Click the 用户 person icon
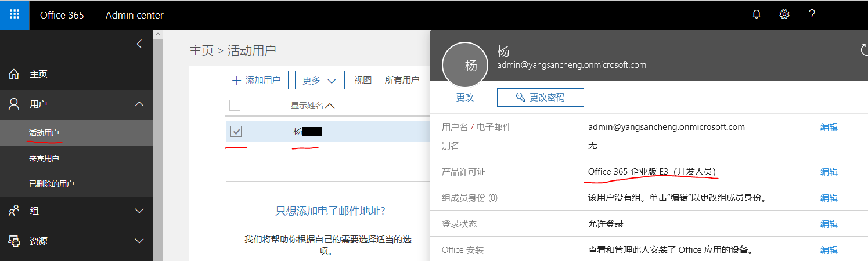Image resolution: width=868 pixels, height=261 pixels. coord(14,104)
